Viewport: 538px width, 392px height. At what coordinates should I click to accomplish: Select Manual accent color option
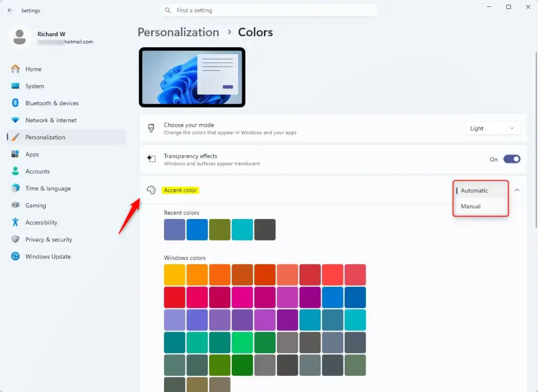(x=480, y=207)
